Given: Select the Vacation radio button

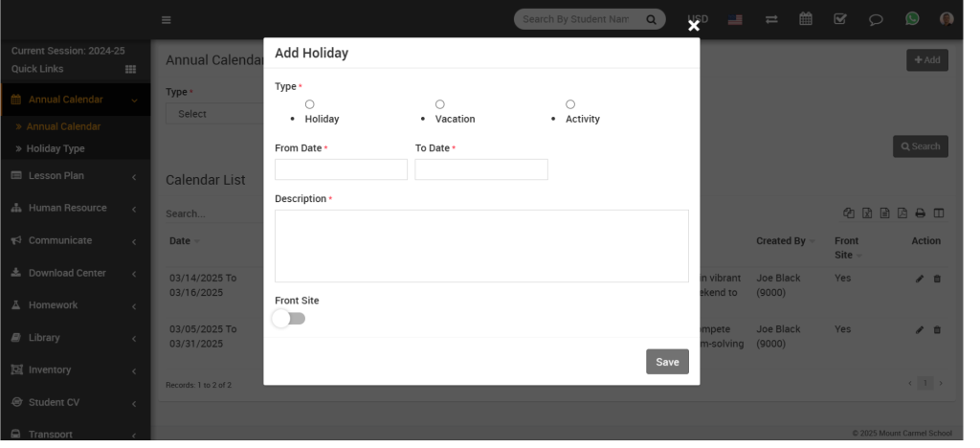Looking at the screenshot, I should (440, 103).
